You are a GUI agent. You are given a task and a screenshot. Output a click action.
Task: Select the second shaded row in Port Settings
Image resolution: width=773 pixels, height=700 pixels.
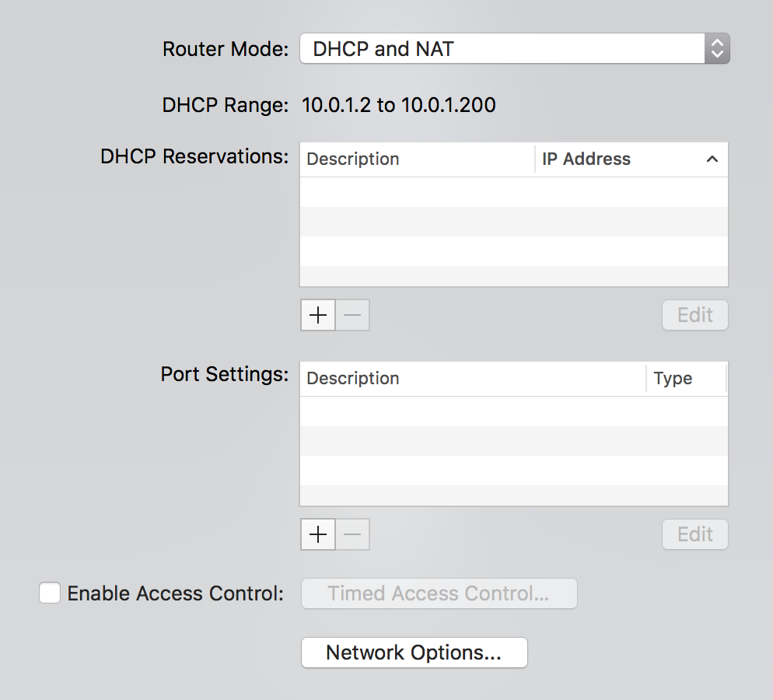point(513,495)
